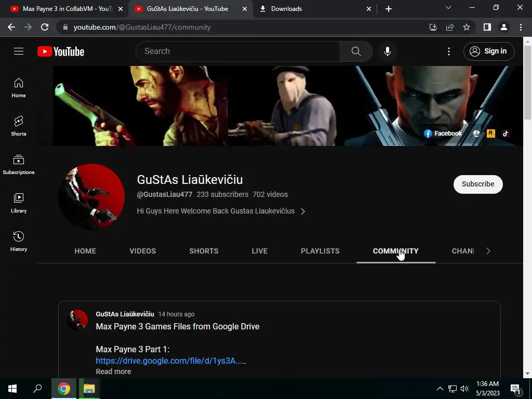The width and height of the screenshot is (532, 399).
Task: Click File Explorer on the taskbar
Action: tap(89, 389)
